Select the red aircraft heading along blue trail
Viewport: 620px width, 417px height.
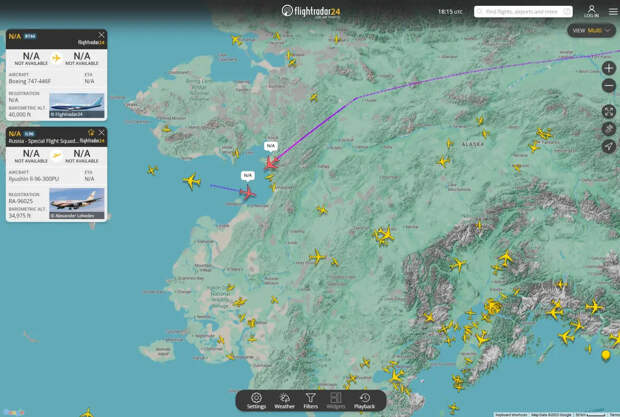coord(248,191)
